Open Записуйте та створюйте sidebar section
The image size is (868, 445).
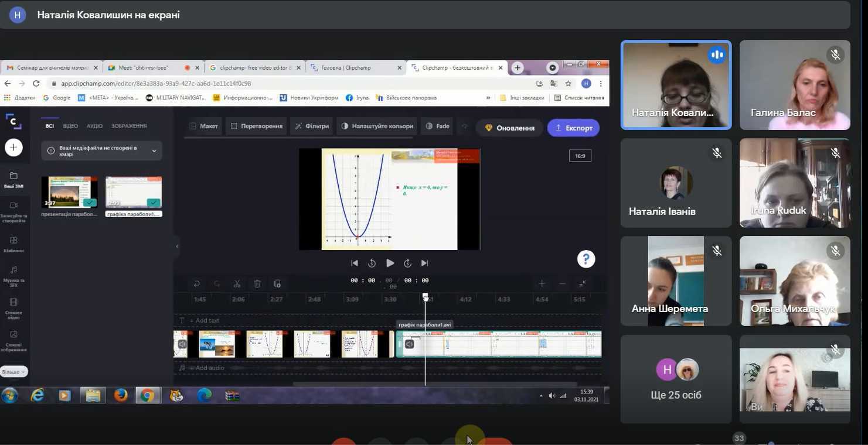click(x=13, y=211)
